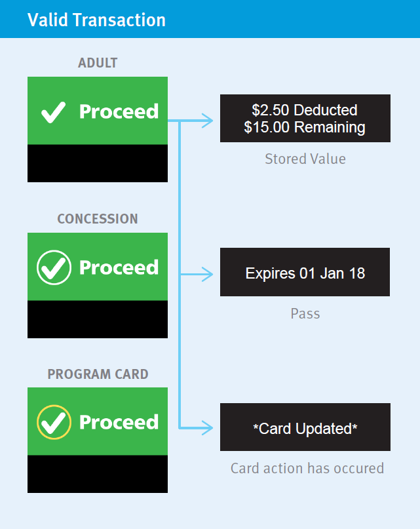The width and height of the screenshot is (420, 529).
Task: Click the black strip under Adult Proceed
Action: coord(98,163)
